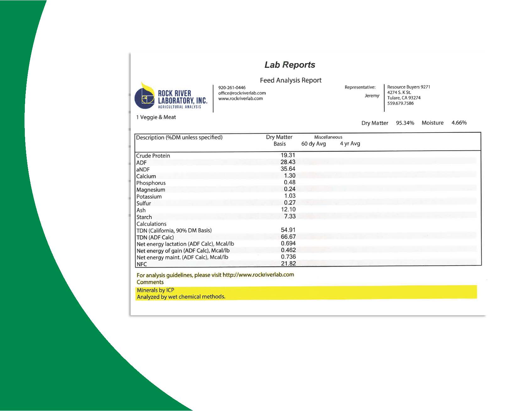Select the 920-261-0446 phone number
The image size is (532, 411).
(x=232, y=88)
